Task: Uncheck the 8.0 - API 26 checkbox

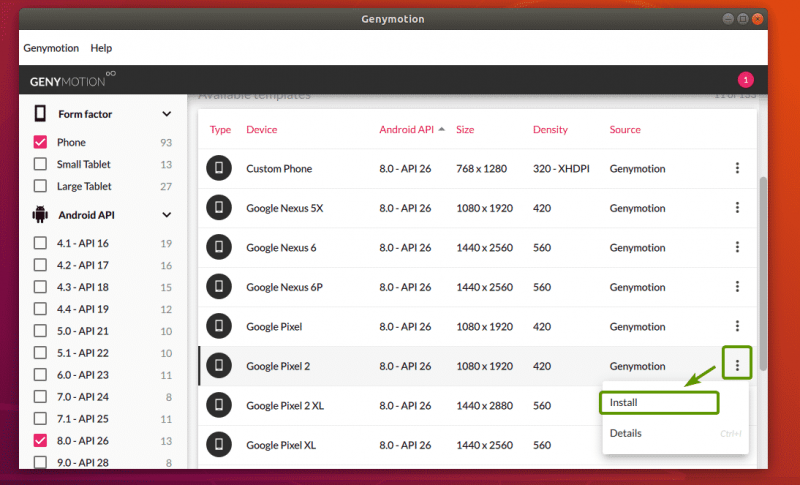Action: (40, 440)
